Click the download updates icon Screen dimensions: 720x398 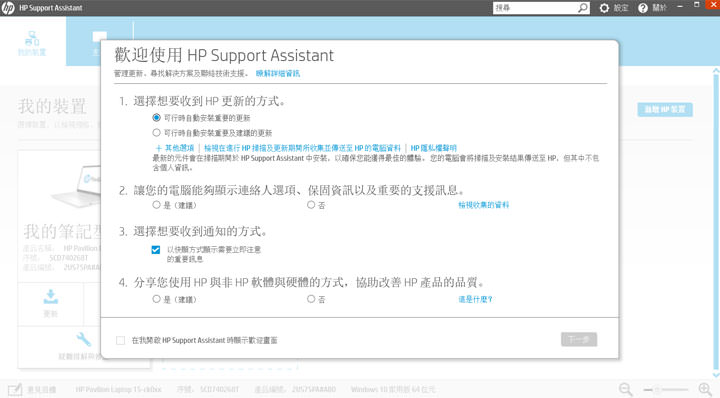[51, 297]
